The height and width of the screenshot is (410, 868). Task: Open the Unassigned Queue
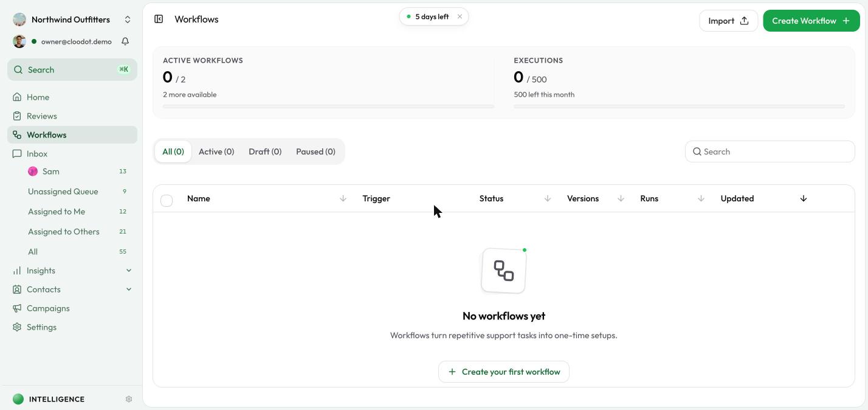pos(77,192)
